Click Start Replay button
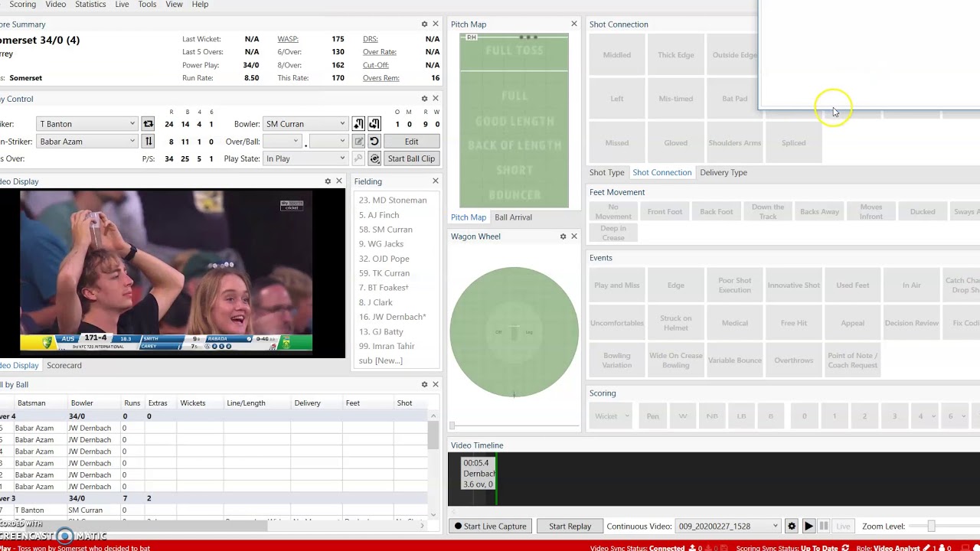The image size is (980, 551). pyautogui.click(x=570, y=527)
